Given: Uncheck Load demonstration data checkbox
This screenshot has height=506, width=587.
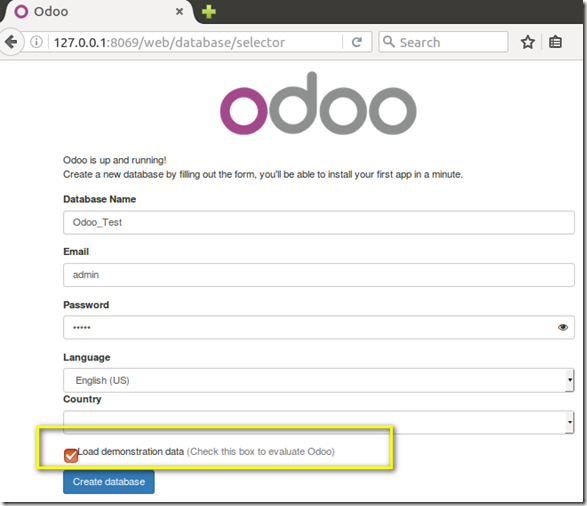Looking at the screenshot, I should point(71,455).
